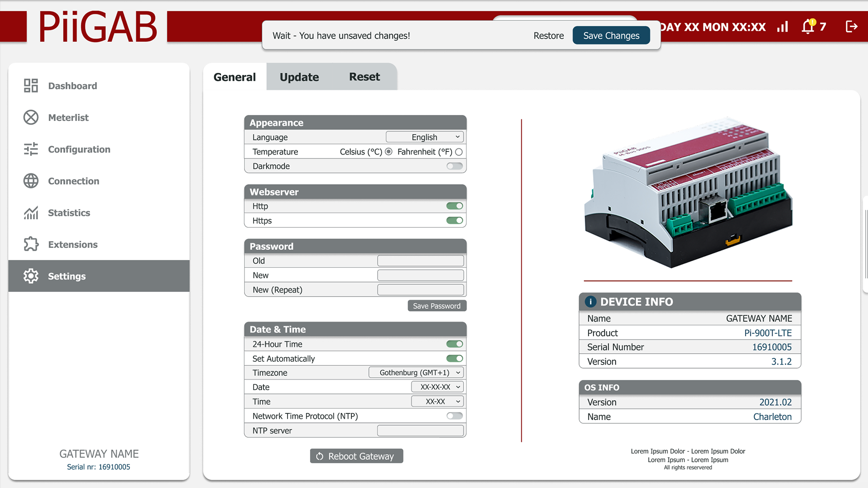
Task: Click the Reboot Gateway button
Action: click(x=356, y=456)
